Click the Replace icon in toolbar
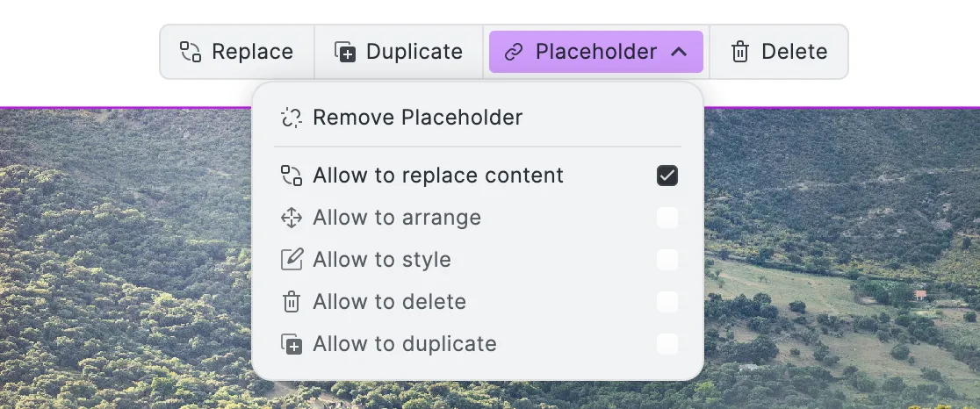Screen dimensions: 980x409 (x=191, y=52)
